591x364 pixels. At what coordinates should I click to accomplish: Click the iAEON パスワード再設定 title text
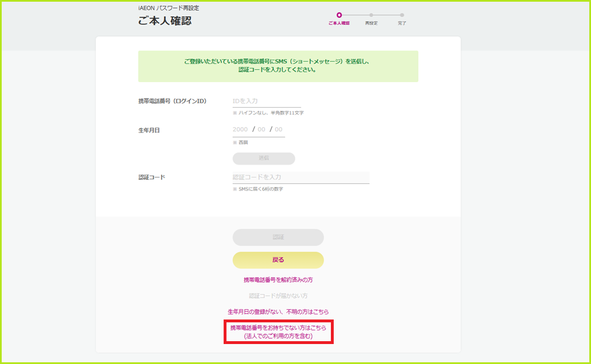point(168,8)
